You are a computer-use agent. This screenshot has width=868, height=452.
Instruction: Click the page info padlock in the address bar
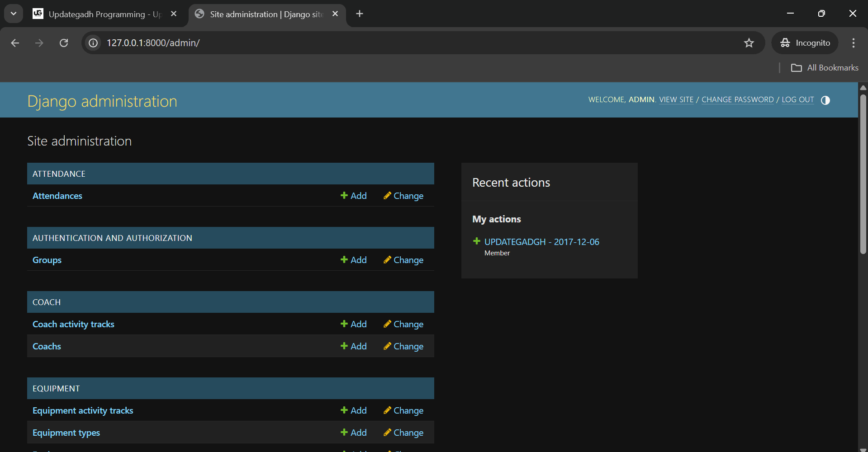click(x=93, y=42)
